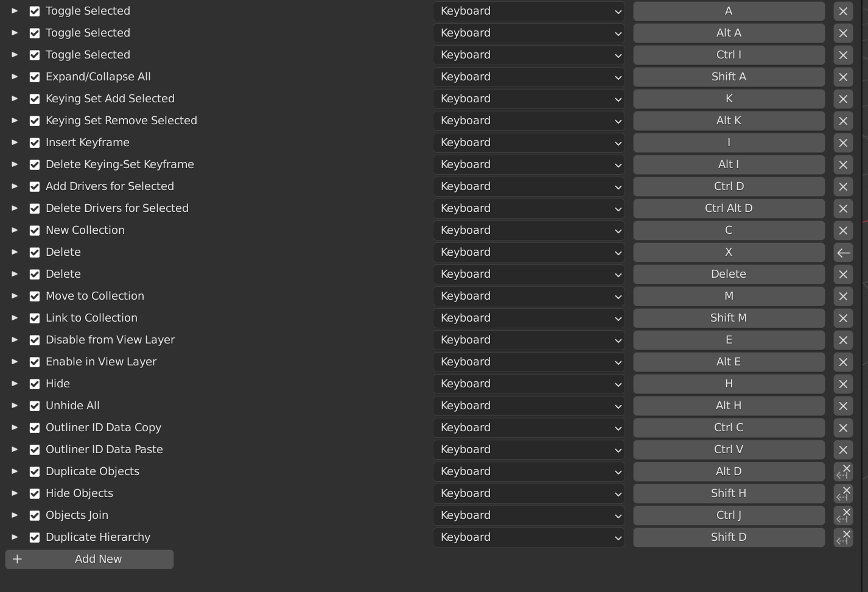Disable the Link to Collection checkbox
Screen dimensions: 868x592
point(35,318)
